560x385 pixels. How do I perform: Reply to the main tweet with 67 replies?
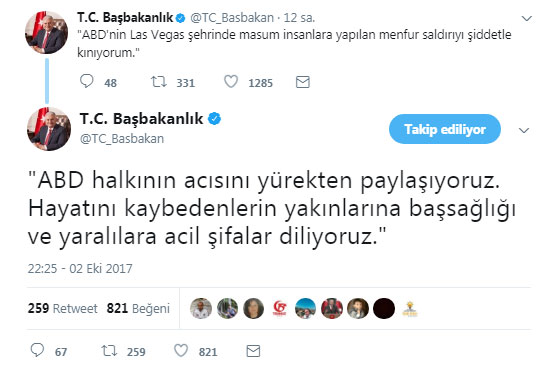coord(37,350)
